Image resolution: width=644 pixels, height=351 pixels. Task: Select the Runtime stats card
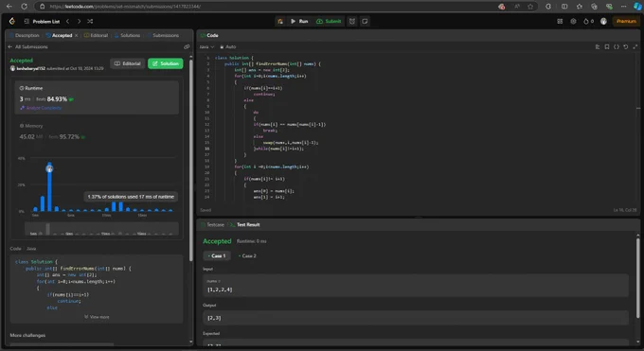coord(97,97)
